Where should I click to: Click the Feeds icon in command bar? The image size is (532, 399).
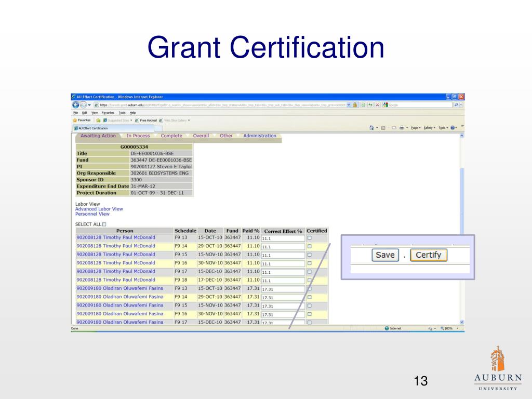[x=383, y=128]
